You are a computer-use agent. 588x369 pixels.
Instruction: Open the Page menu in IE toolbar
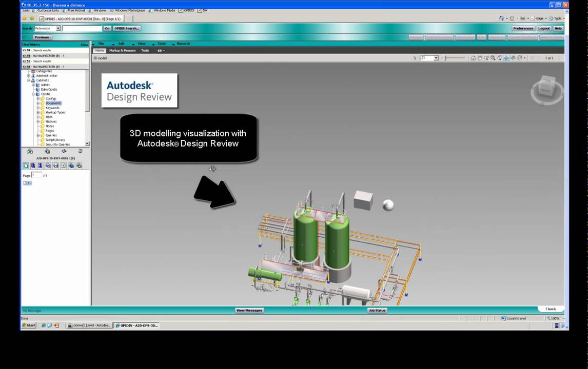coord(539,18)
